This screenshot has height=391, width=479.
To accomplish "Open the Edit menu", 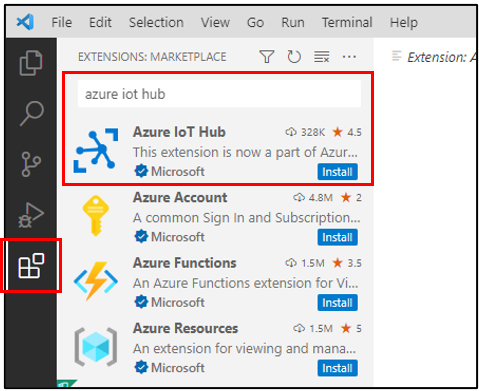I will click(100, 23).
